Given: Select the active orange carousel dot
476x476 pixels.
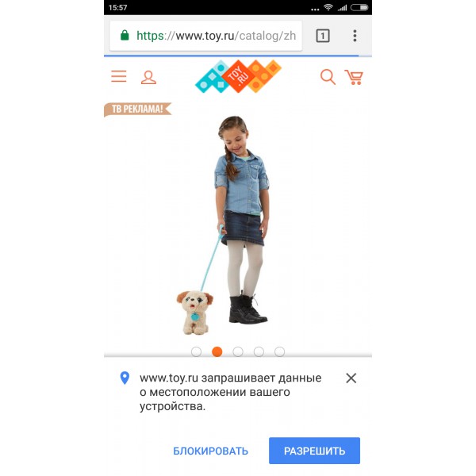Looking at the screenshot, I should coord(217,351).
